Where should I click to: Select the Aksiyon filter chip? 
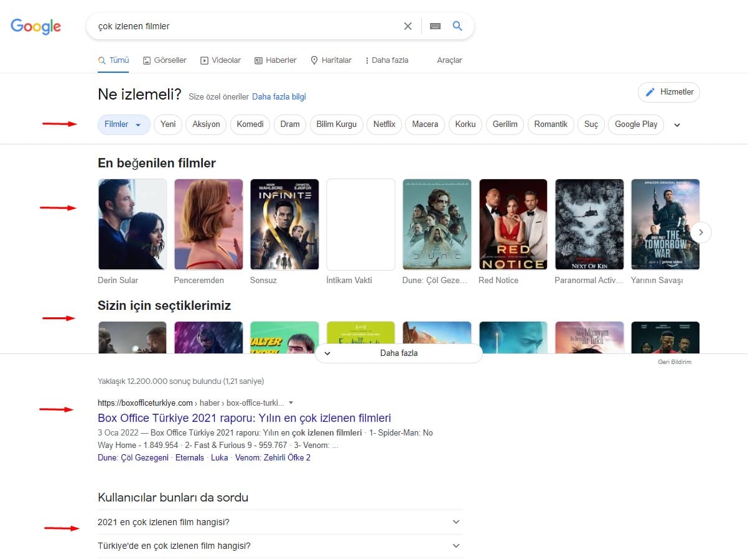point(206,124)
